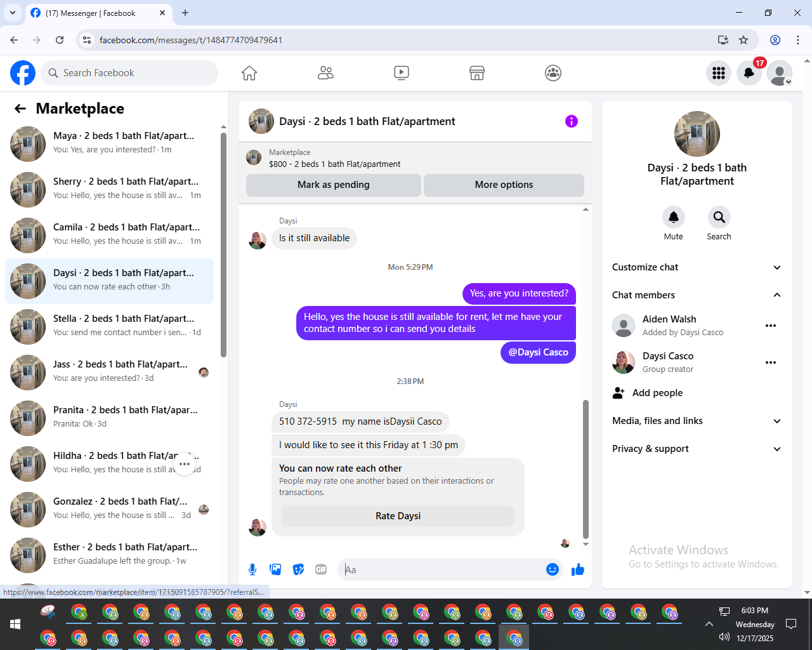Open the nine-dot Menu grid icon
812x650 pixels.
(x=719, y=73)
